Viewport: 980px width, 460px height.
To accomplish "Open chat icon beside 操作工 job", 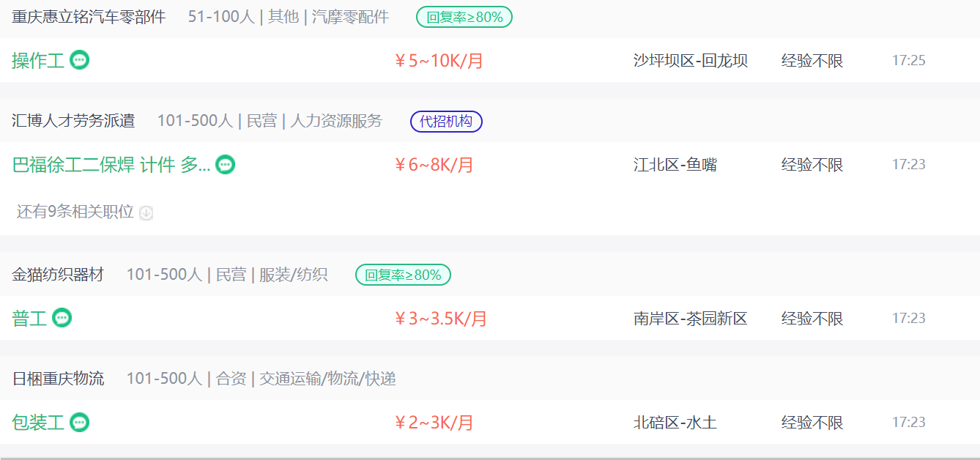I will point(79,60).
